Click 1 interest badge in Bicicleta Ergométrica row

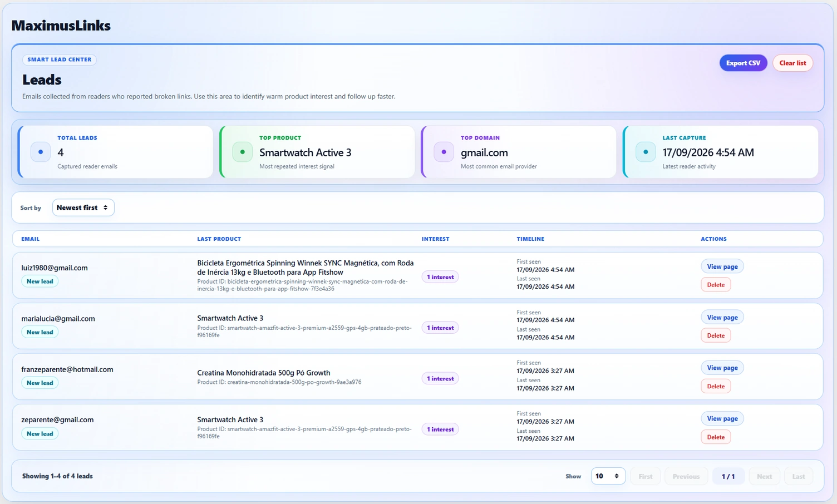[440, 277]
